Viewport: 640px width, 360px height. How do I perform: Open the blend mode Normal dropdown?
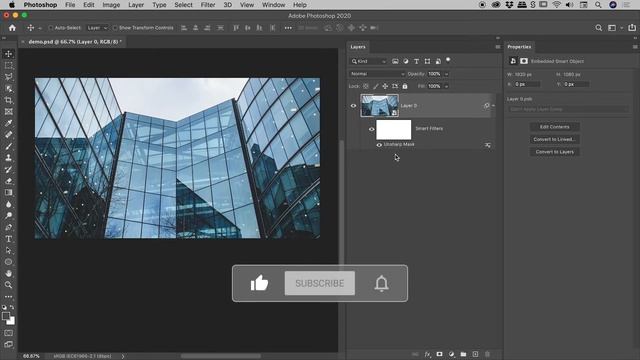click(x=377, y=74)
